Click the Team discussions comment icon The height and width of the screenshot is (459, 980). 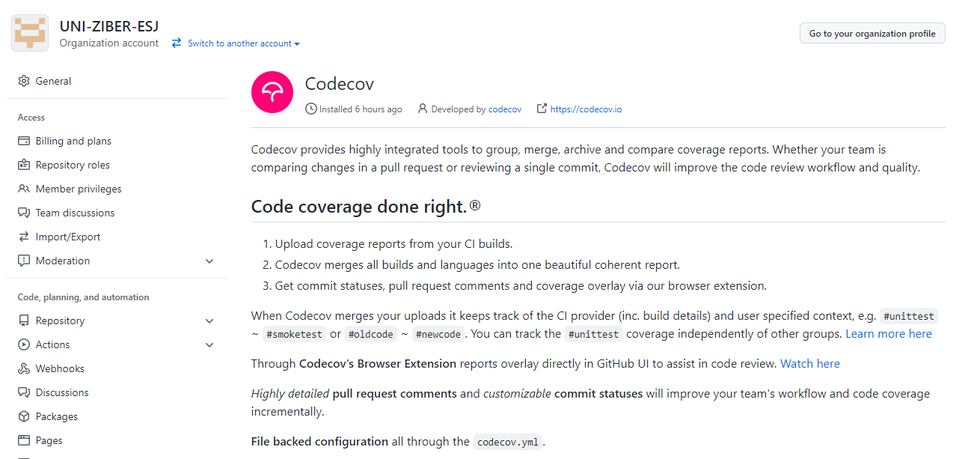[24, 213]
